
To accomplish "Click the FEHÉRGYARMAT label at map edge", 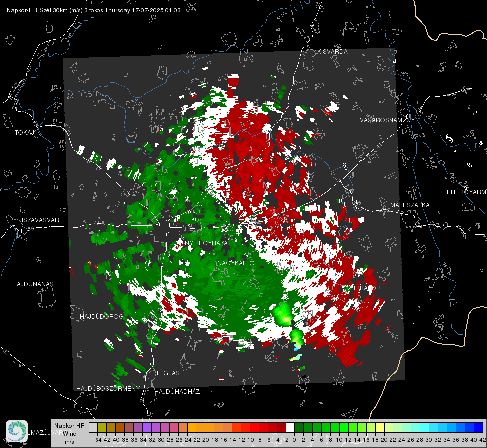I will [465, 192].
